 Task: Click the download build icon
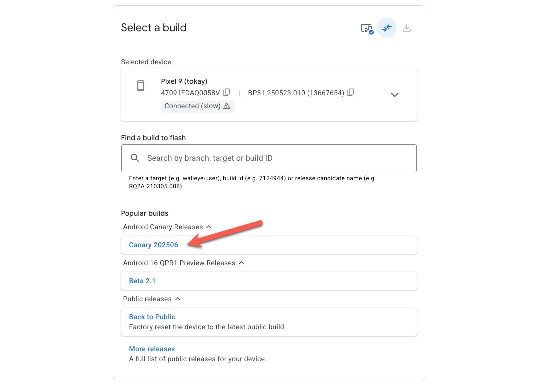pos(407,28)
